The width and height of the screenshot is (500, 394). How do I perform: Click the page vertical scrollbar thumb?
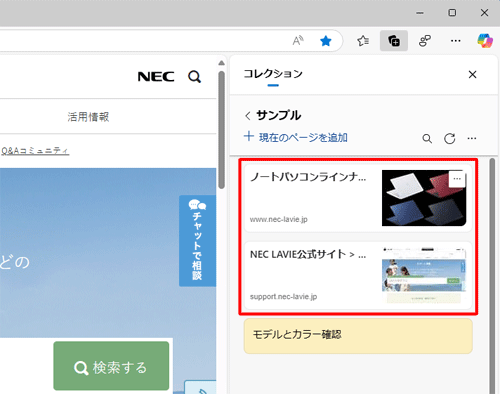(221, 130)
